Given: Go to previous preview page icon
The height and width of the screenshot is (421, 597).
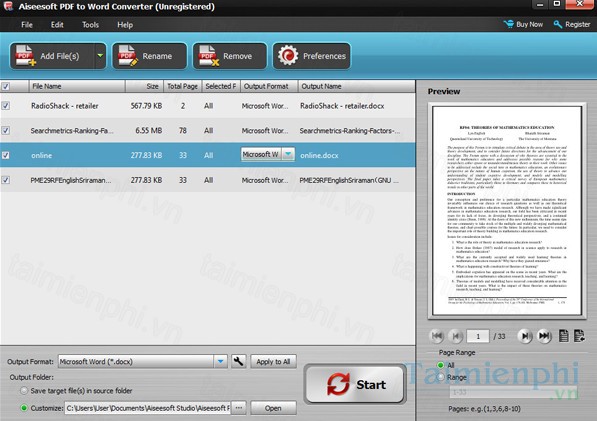Looking at the screenshot, I should [455, 336].
